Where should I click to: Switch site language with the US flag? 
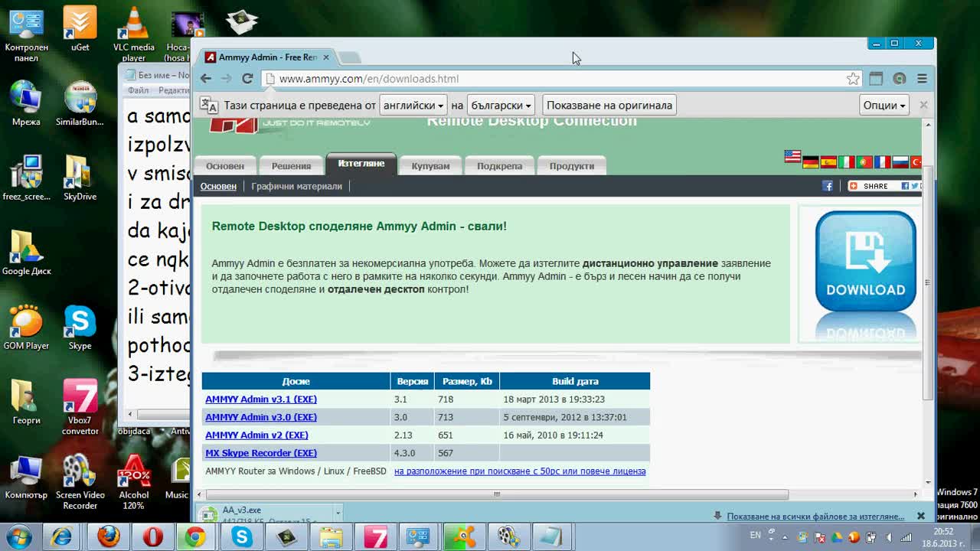coord(792,156)
